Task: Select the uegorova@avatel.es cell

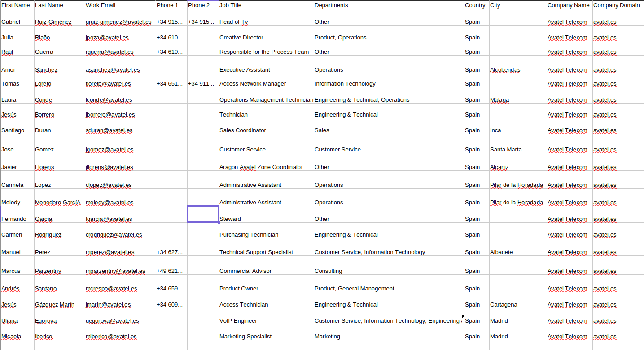Action: pos(120,316)
